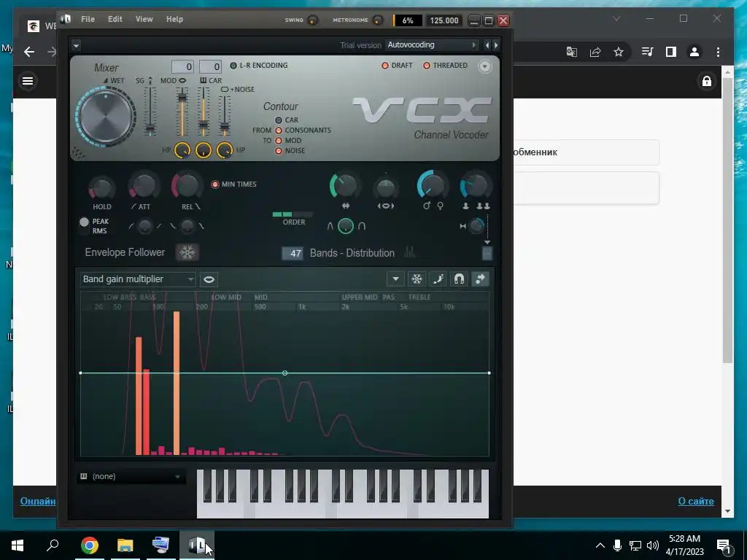Click the ORDER indicator bar
Image resolution: width=747 pixels, height=560 pixels.
coord(293,214)
